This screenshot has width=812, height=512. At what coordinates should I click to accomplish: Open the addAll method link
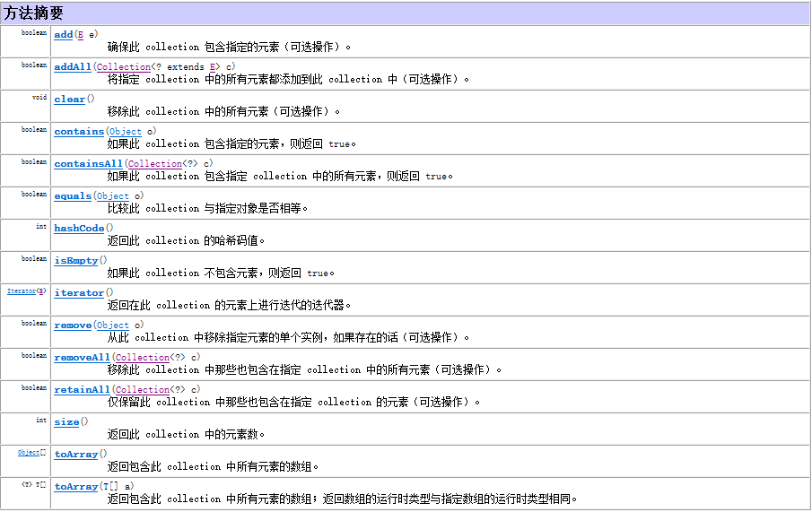73,66
